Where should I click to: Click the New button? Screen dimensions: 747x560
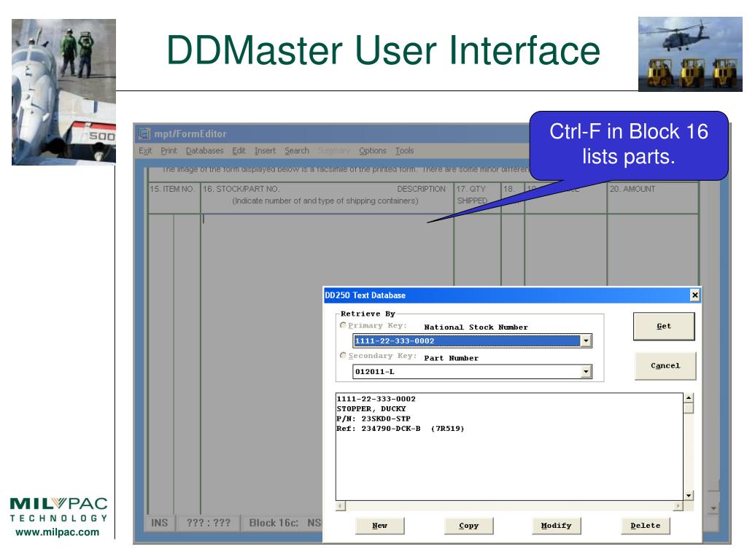(x=379, y=526)
